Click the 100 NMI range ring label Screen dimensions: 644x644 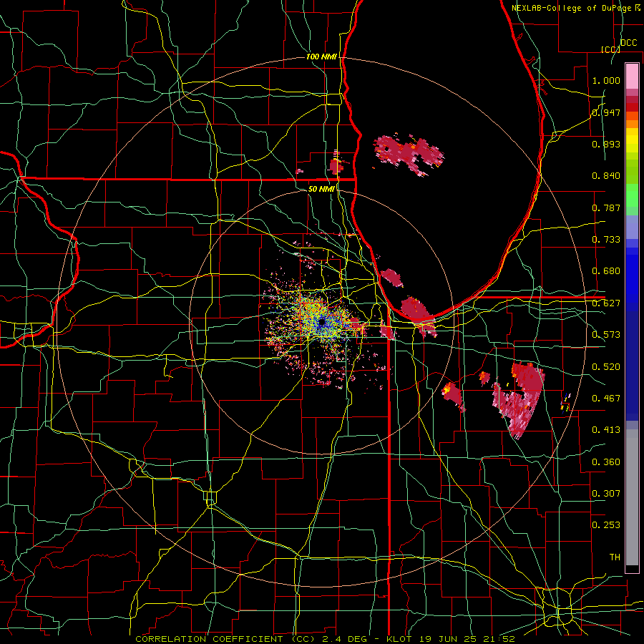click(321, 57)
